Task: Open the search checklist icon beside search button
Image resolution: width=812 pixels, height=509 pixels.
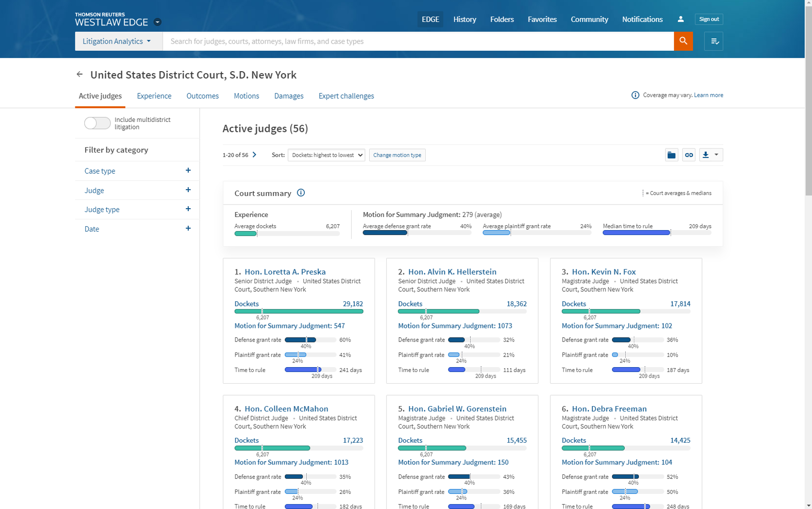Action: click(713, 41)
